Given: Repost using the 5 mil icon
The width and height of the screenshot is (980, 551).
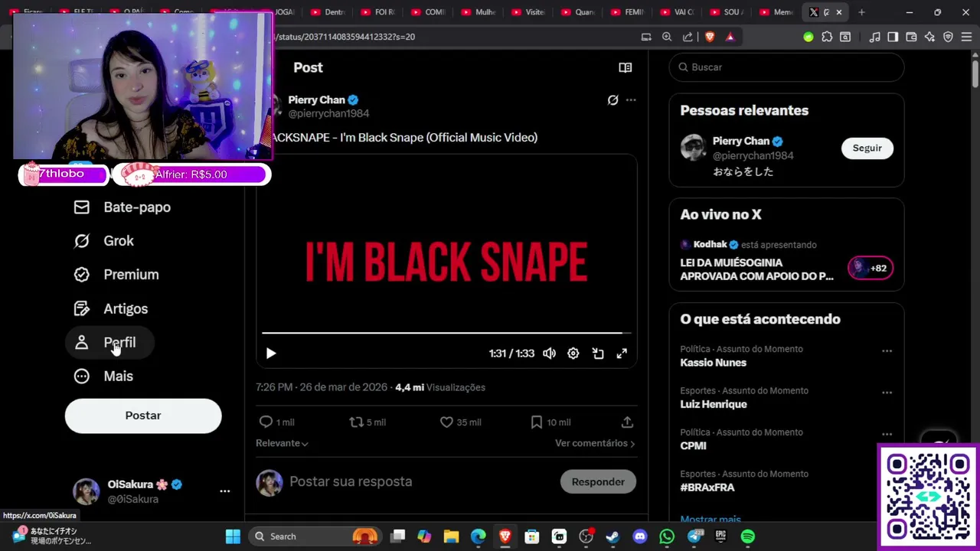Looking at the screenshot, I should click(x=367, y=422).
